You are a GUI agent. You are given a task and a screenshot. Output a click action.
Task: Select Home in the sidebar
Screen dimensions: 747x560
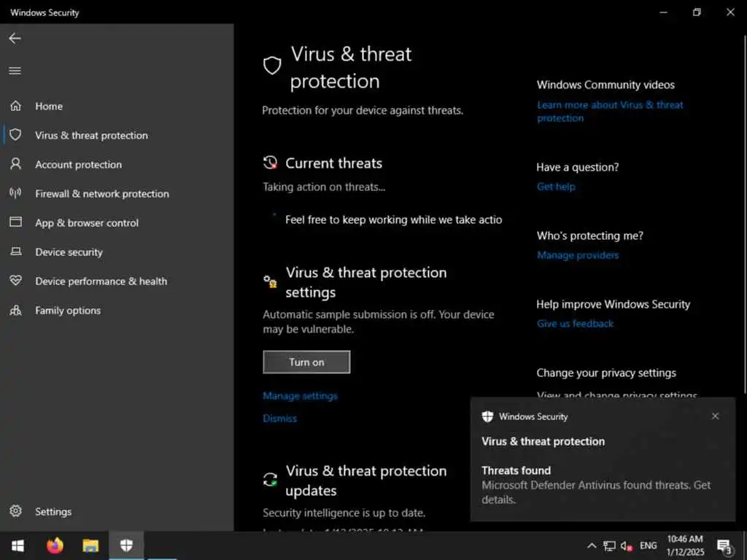(49, 106)
